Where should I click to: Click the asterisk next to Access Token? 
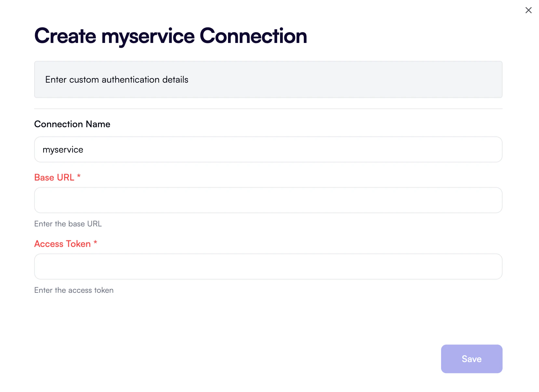click(x=95, y=243)
